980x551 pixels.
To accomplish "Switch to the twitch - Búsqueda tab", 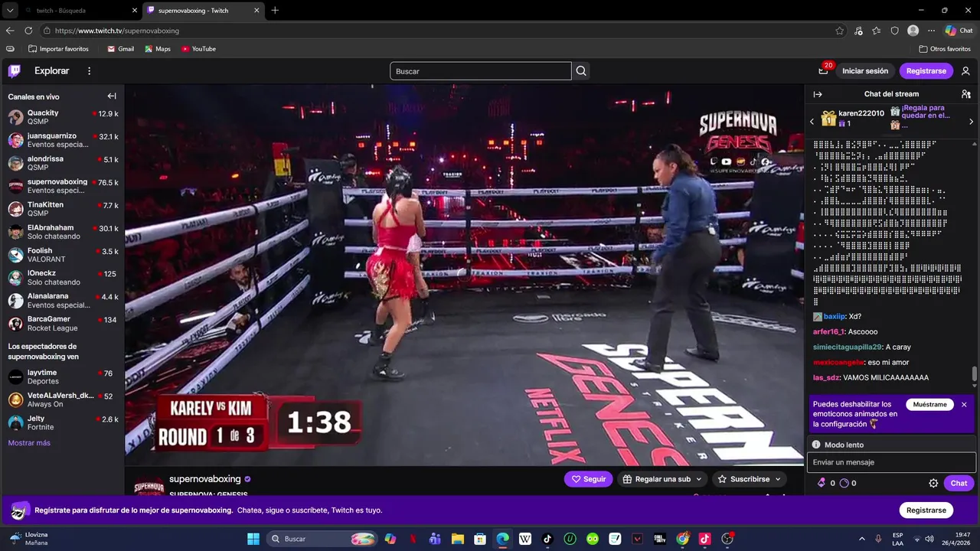I will tap(80, 11).
